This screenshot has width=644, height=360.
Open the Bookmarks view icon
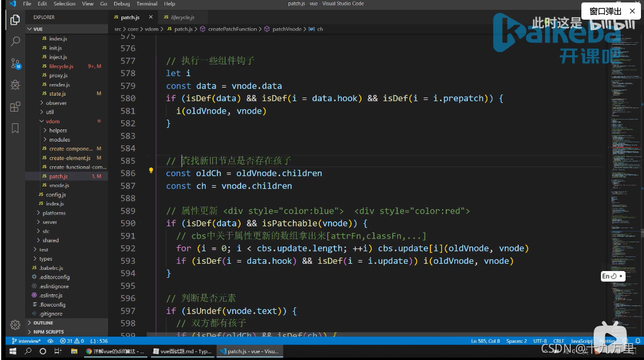(x=15, y=128)
